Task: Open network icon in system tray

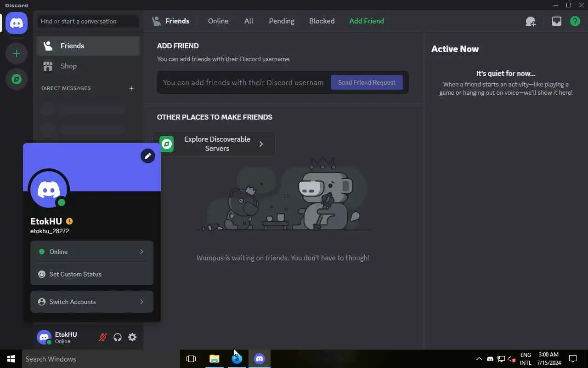Action: pyautogui.click(x=501, y=359)
